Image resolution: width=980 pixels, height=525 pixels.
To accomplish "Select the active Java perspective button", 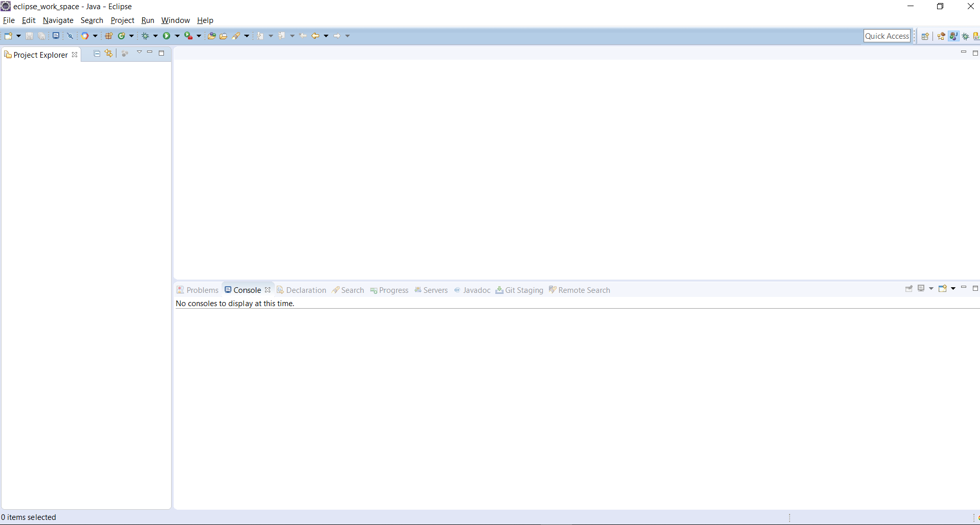I will pos(953,36).
